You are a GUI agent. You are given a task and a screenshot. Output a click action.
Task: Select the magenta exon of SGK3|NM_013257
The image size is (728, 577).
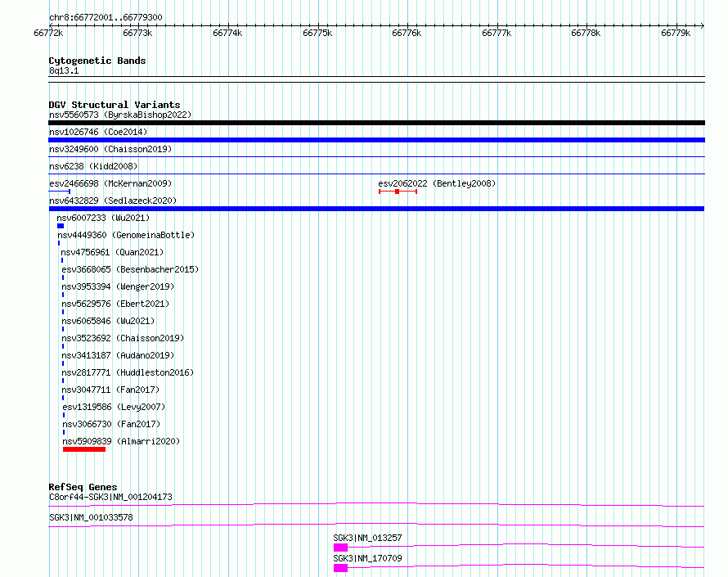point(340,548)
